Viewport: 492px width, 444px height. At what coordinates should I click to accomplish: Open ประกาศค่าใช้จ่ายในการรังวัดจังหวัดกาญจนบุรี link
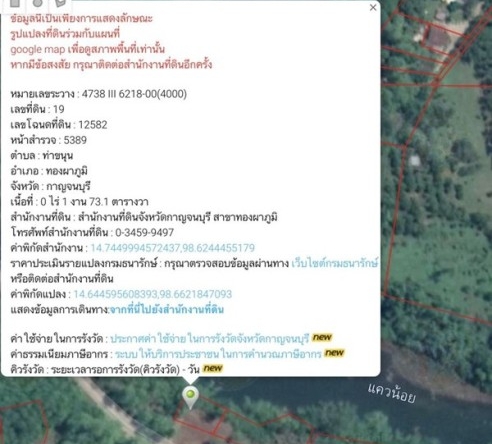click(210, 339)
